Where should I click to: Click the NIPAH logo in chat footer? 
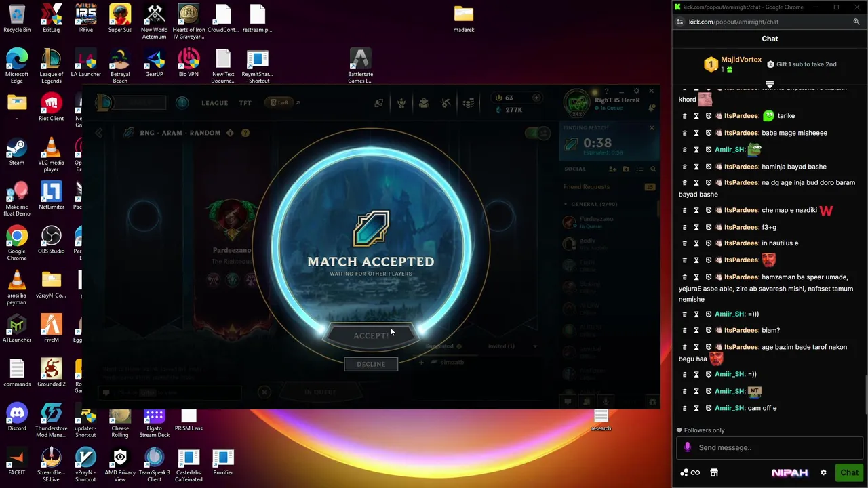point(790,473)
